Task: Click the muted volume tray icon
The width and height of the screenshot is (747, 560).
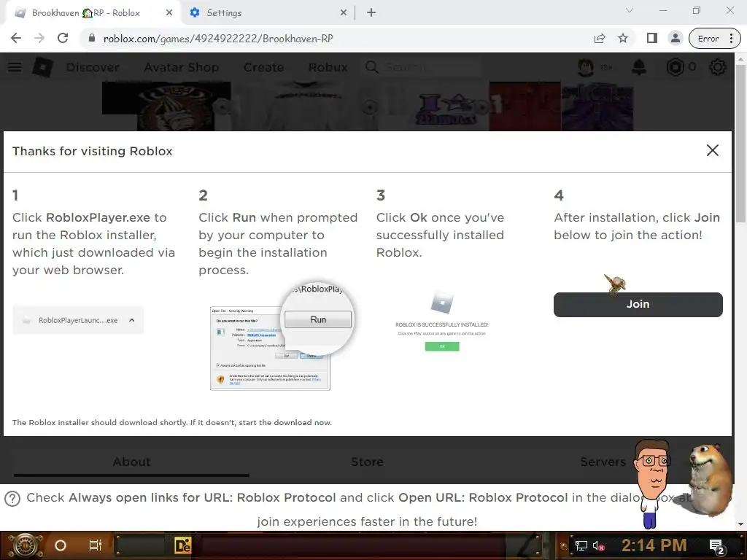Action: (598, 545)
